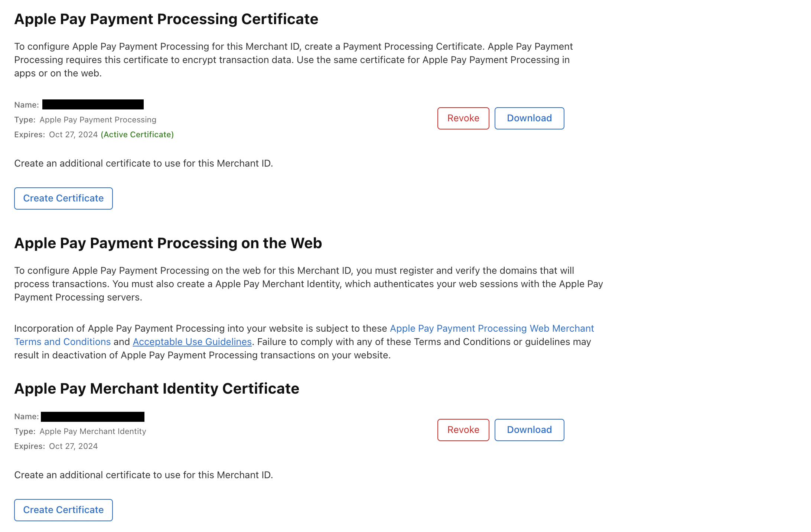Click Apple Pay Payment Processing on the Web heading
Image resolution: width=811 pixels, height=532 pixels.
[168, 243]
